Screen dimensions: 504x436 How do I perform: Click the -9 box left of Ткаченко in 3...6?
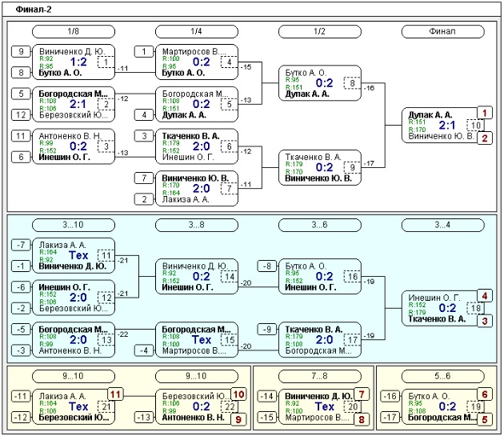coord(267,330)
